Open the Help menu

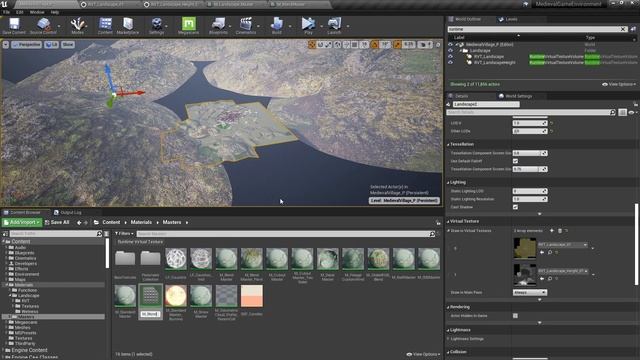(55, 12)
